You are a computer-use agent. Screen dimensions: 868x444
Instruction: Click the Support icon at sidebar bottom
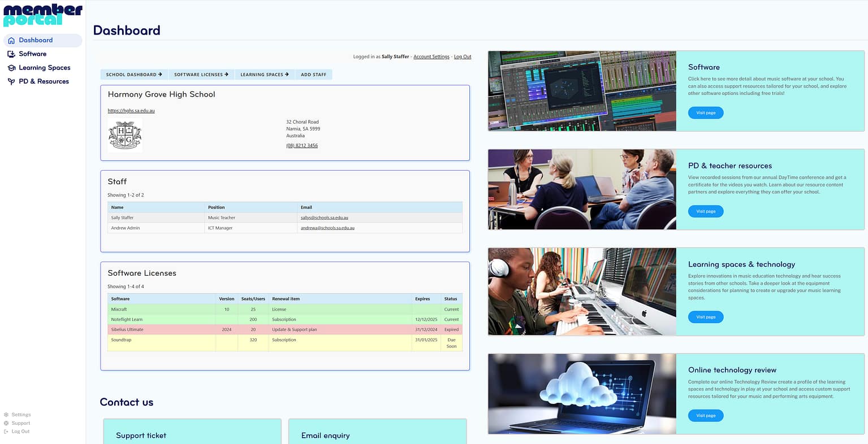(6, 423)
